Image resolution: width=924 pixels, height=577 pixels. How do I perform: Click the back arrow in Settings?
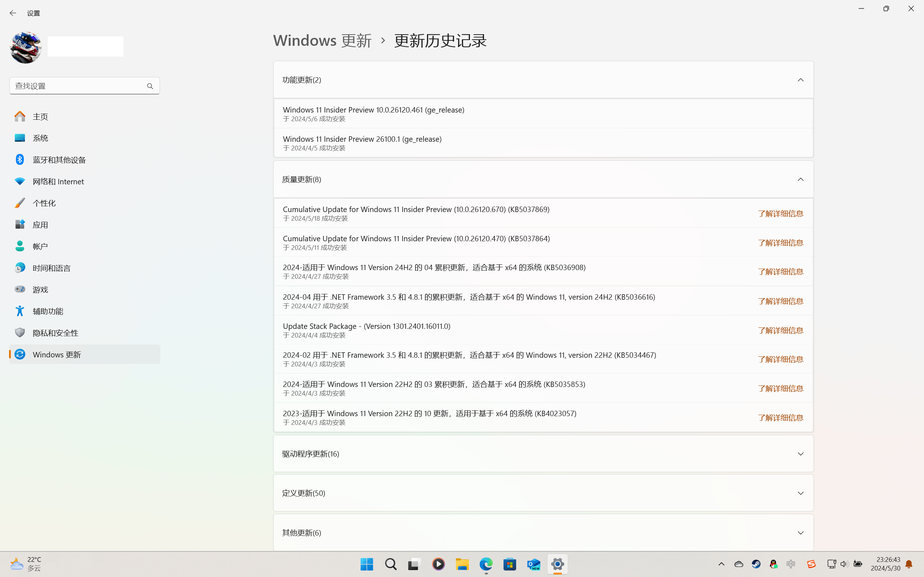[x=13, y=13]
